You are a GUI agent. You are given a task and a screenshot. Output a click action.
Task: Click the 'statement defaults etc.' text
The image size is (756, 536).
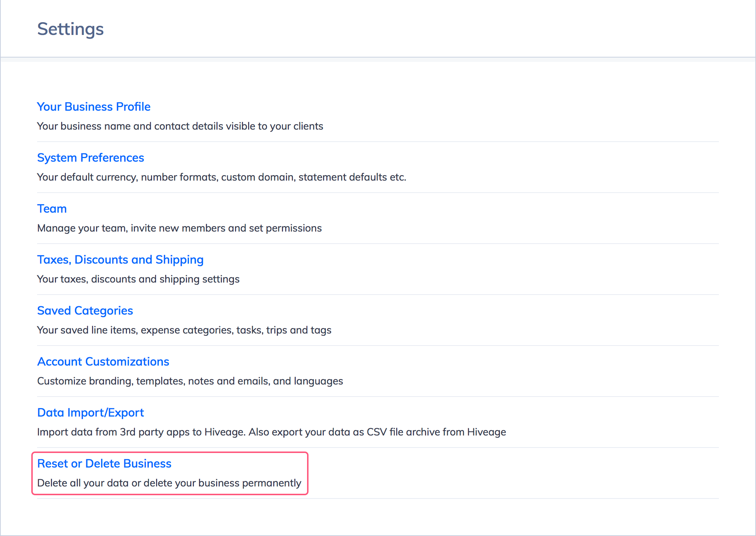point(352,177)
